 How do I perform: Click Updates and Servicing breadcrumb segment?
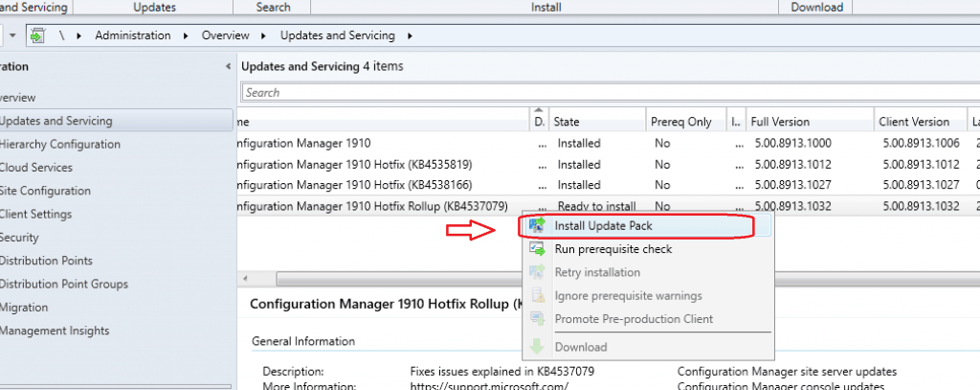tap(338, 35)
